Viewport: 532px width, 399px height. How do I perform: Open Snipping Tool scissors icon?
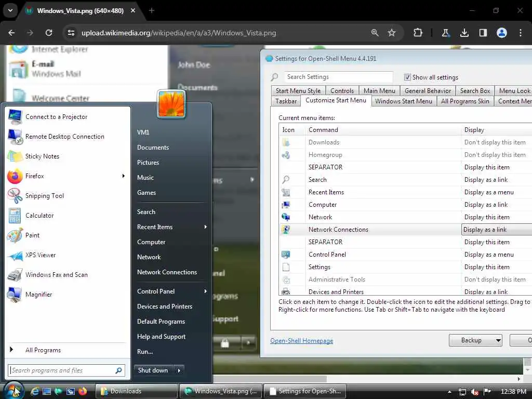[x=15, y=196]
